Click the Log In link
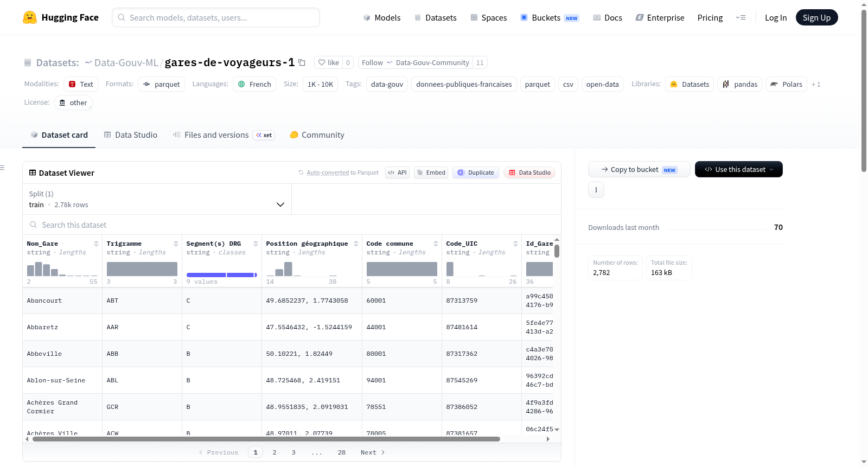Screen dimensions: 868x467 (775, 17)
